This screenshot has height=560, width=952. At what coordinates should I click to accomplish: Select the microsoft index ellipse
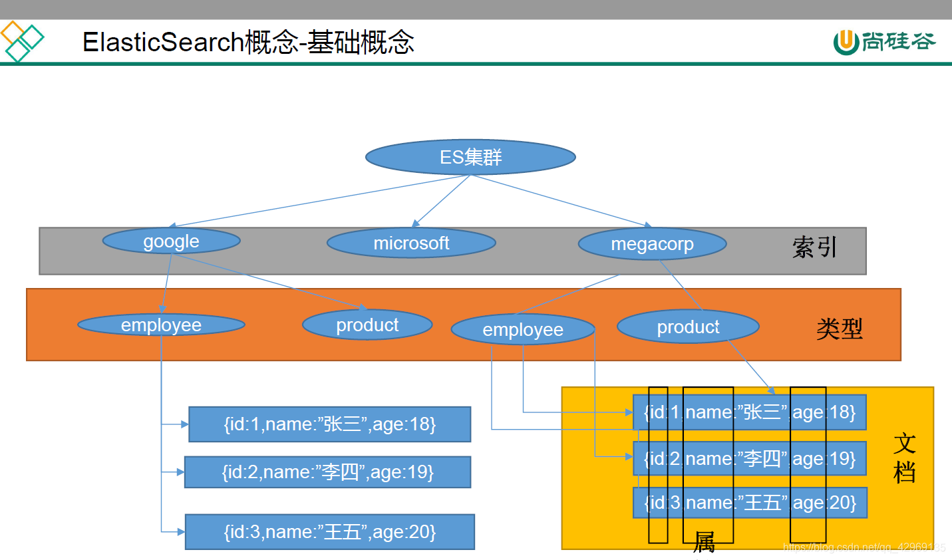coord(411,243)
